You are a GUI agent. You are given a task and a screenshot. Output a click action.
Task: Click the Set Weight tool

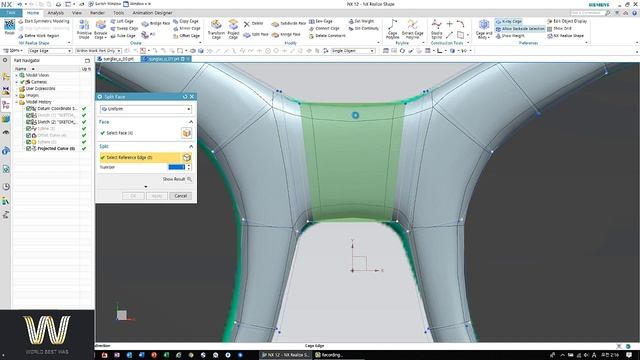pyautogui.click(x=361, y=21)
